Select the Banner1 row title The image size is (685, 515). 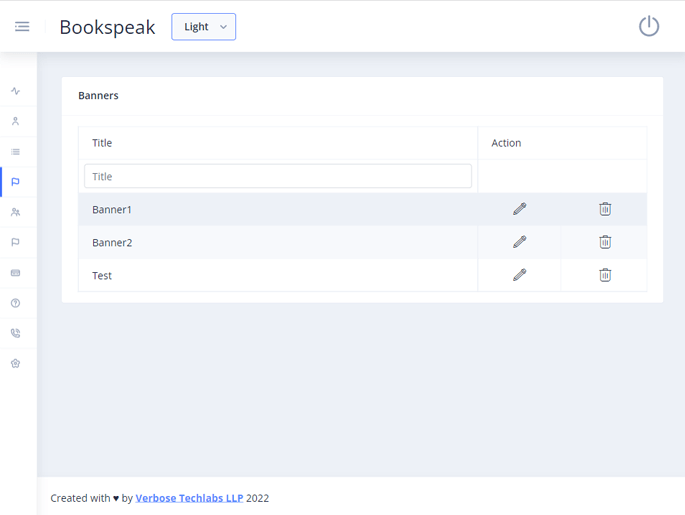112,210
